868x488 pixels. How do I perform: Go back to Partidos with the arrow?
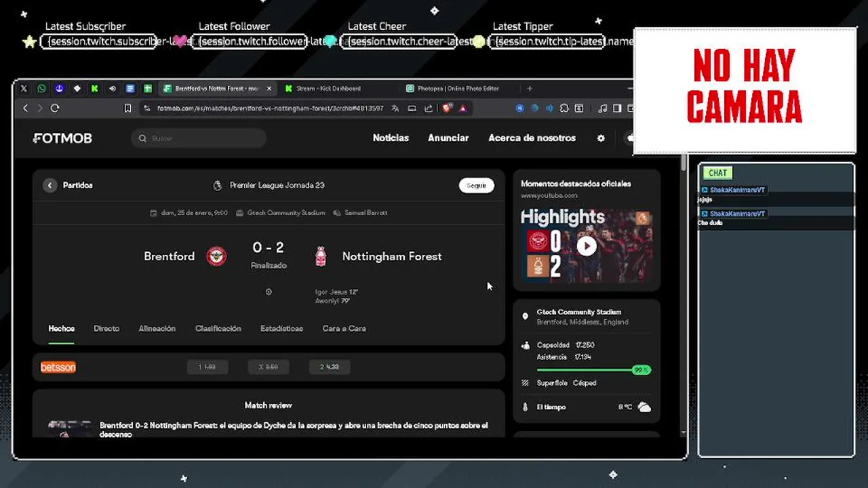pos(50,185)
